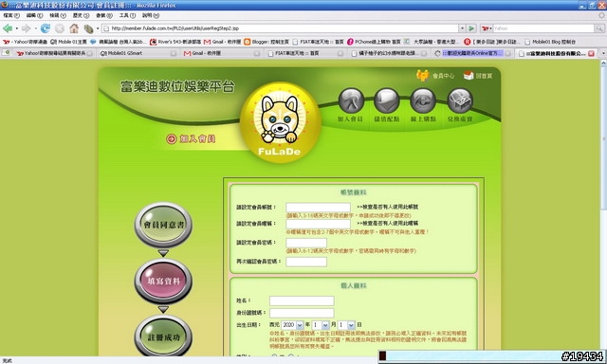Click the 檢查是否有人使用此帳號 link
The image size is (607, 364).
click(388, 207)
